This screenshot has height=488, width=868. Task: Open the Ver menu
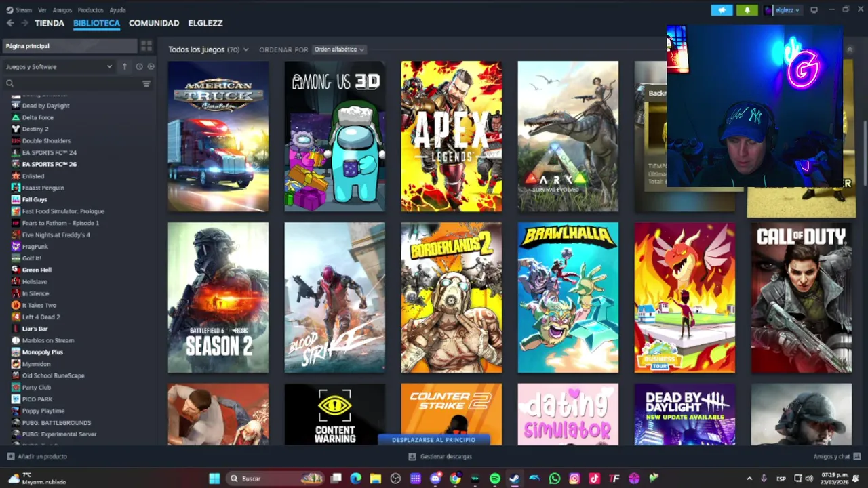point(42,10)
